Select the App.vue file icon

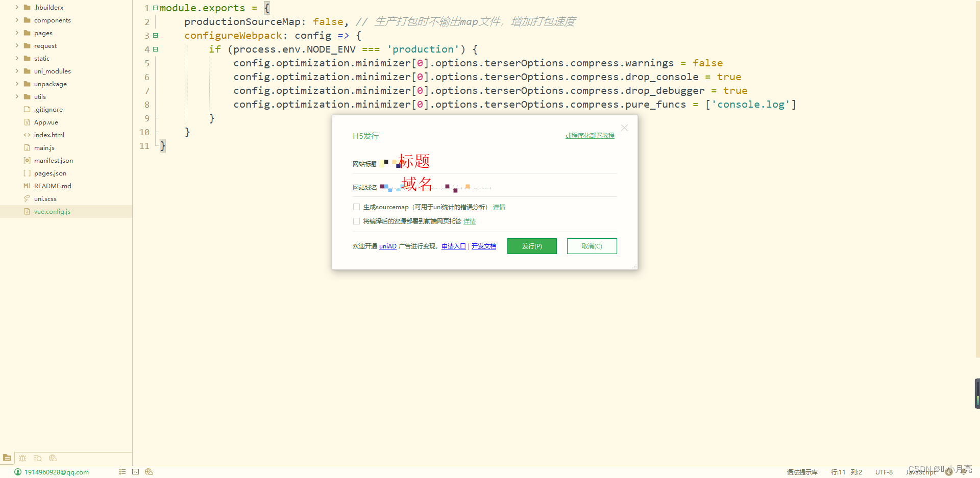click(x=27, y=122)
